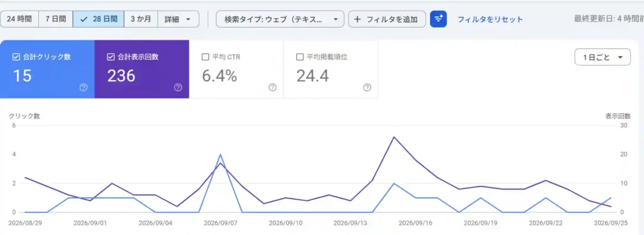Click the left axis value 6
This screenshot has width=644, height=235.
[14, 125]
